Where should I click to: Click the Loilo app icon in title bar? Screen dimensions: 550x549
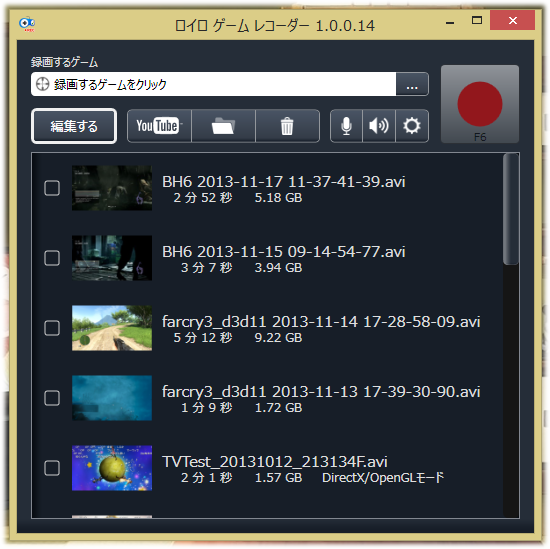[x=27, y=24]
